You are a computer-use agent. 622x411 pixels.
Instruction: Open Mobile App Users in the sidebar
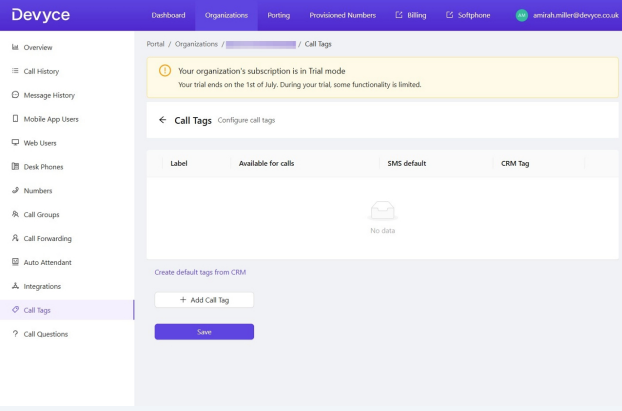67,119
